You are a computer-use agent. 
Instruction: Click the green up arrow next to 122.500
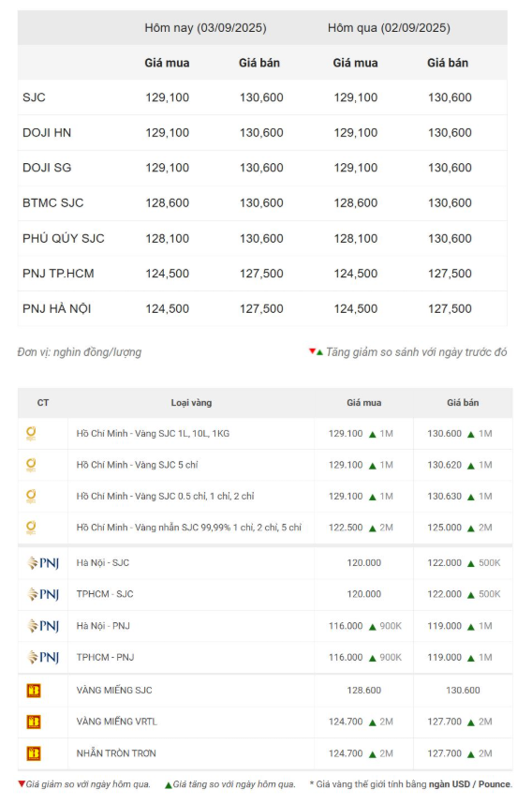pyautogui.click(x=373, y=529)
